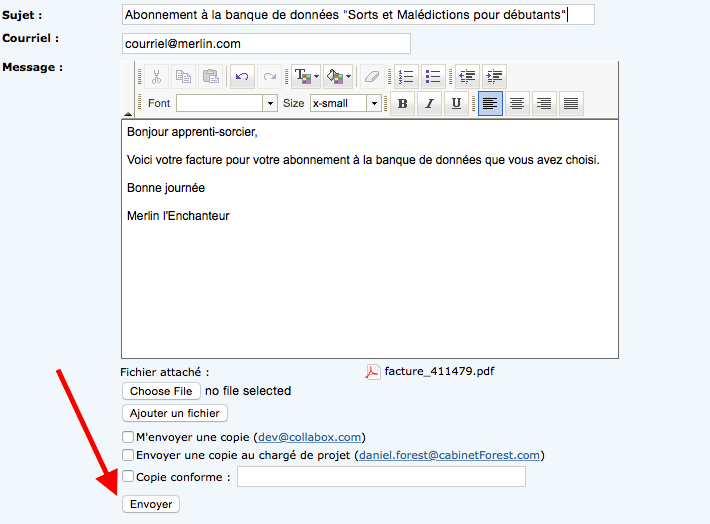Viewport: 710px width, 524px height.
Task: Click Ajouter un fichier button
Action: click(175, 413)
